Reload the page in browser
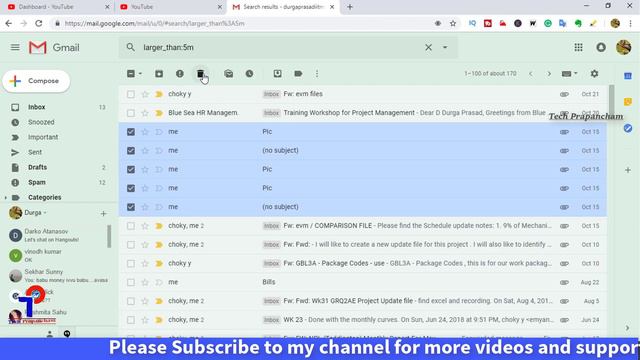This screenshot has width=640, height=360. coord(39,24)
